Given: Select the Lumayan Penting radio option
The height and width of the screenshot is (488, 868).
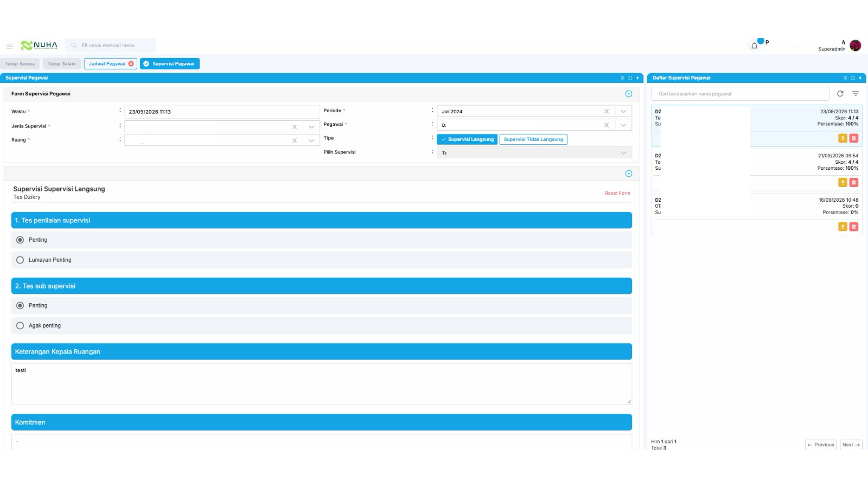Looking at the screenshot, I should [20, 260].
